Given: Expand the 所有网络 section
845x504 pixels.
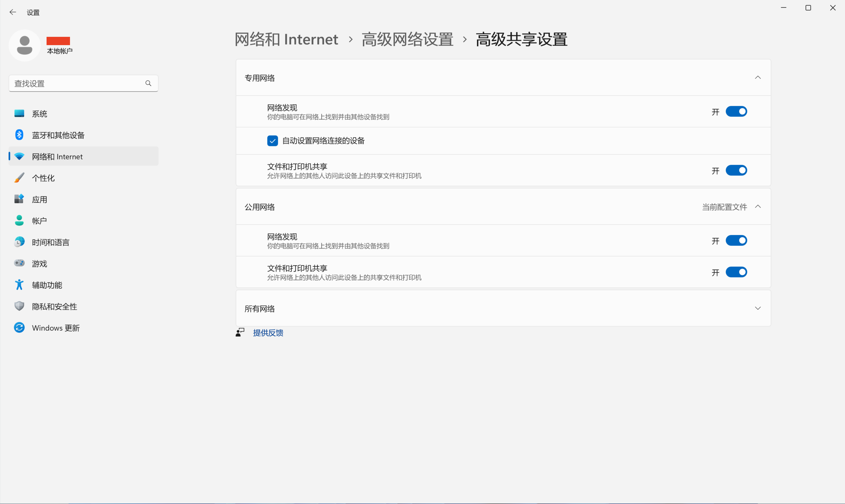Looking at the screenshot, I should click(x=758, y=308).
